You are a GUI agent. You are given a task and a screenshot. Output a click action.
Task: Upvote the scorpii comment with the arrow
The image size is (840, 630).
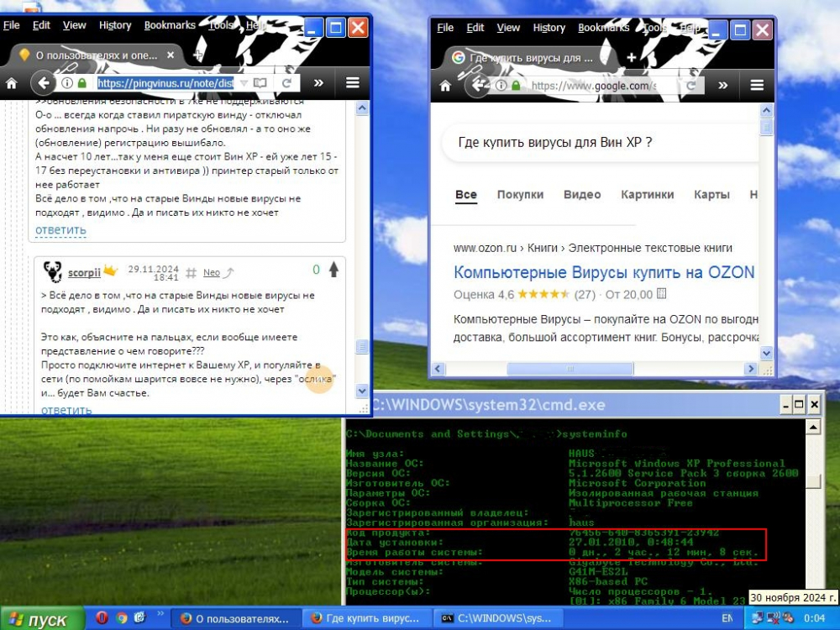pos(333,270)
